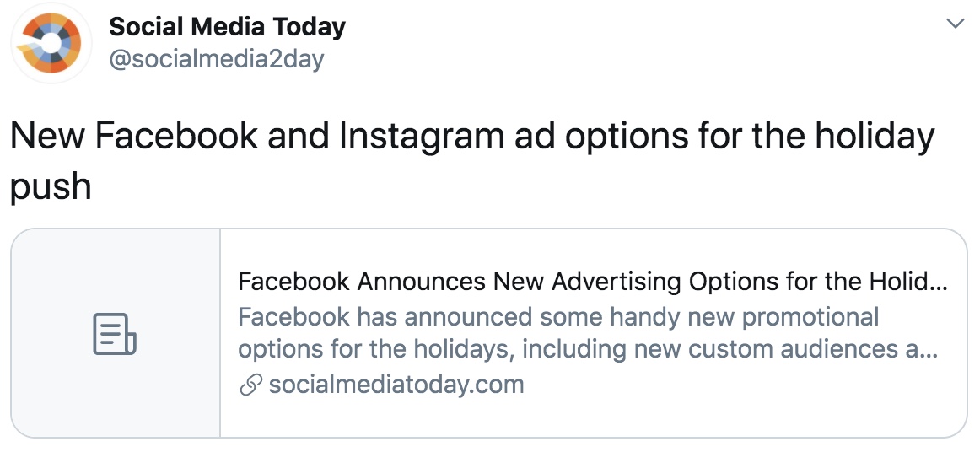Open the socialmediatoday.com domain link
980x452 pixels.
click(x=396, y=385)
